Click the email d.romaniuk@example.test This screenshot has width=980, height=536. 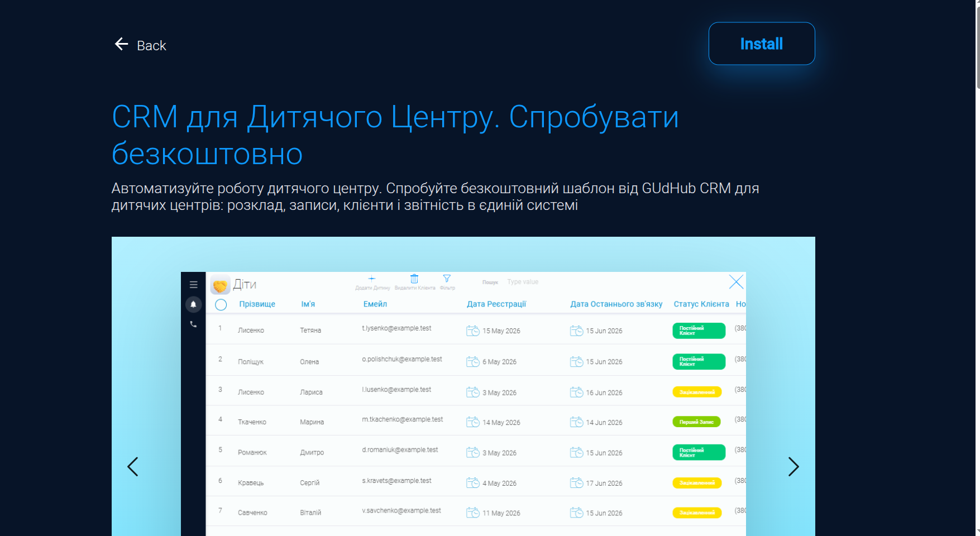click(x=400, y=449)
